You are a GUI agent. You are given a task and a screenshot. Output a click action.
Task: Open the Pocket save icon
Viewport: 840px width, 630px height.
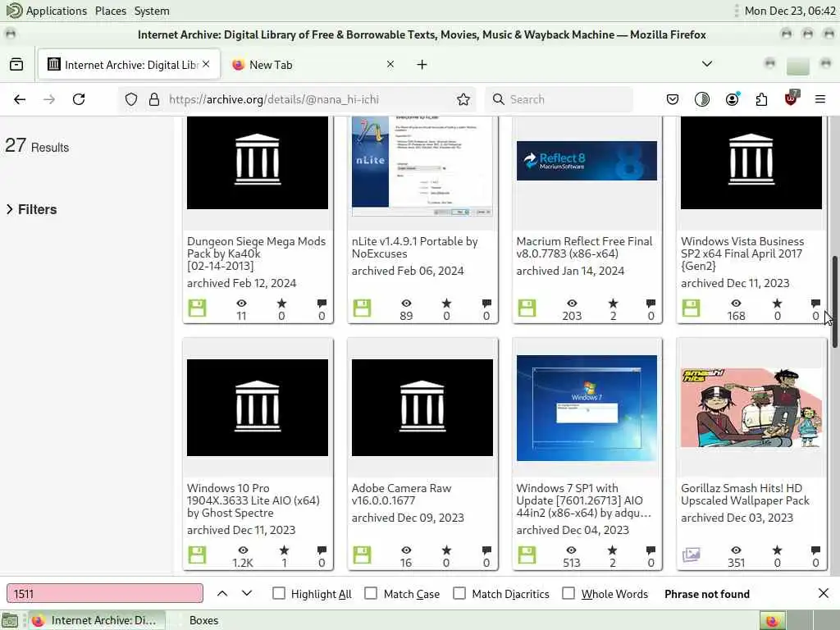tap(673, 99)
